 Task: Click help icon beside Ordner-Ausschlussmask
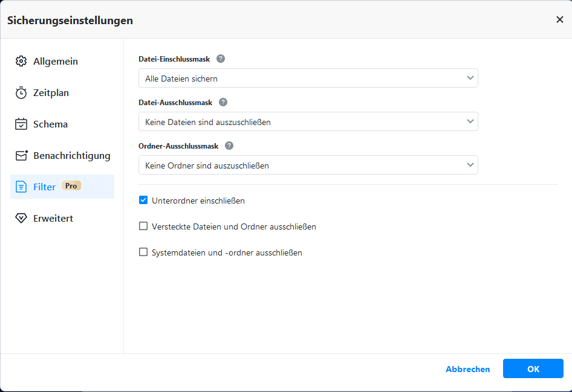(229, 146)
